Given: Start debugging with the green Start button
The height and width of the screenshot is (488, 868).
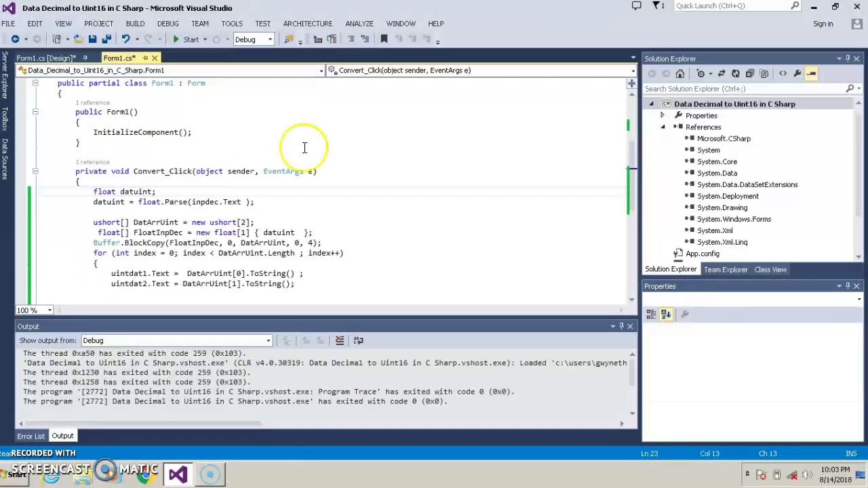Looking at the screenshot, I should coord(185,39).
